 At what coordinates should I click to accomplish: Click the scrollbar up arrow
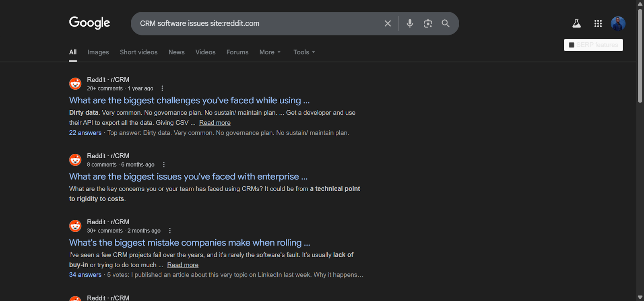640,3
